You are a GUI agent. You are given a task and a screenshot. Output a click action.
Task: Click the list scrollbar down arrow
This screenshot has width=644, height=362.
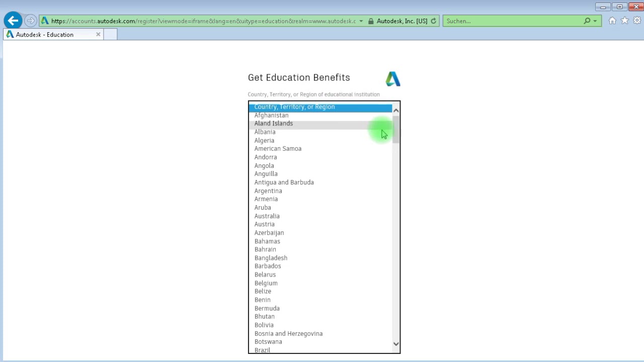click(396, 344)
